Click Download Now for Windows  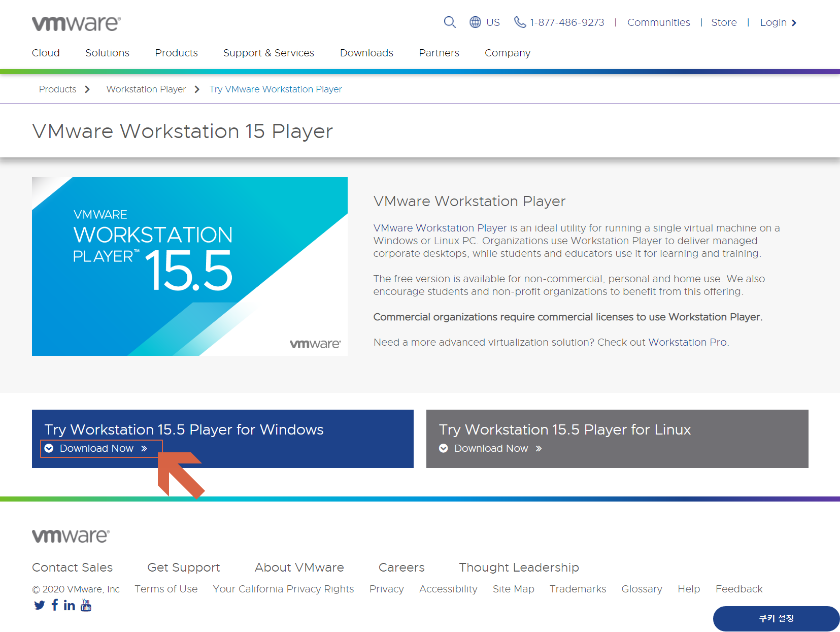96,449
